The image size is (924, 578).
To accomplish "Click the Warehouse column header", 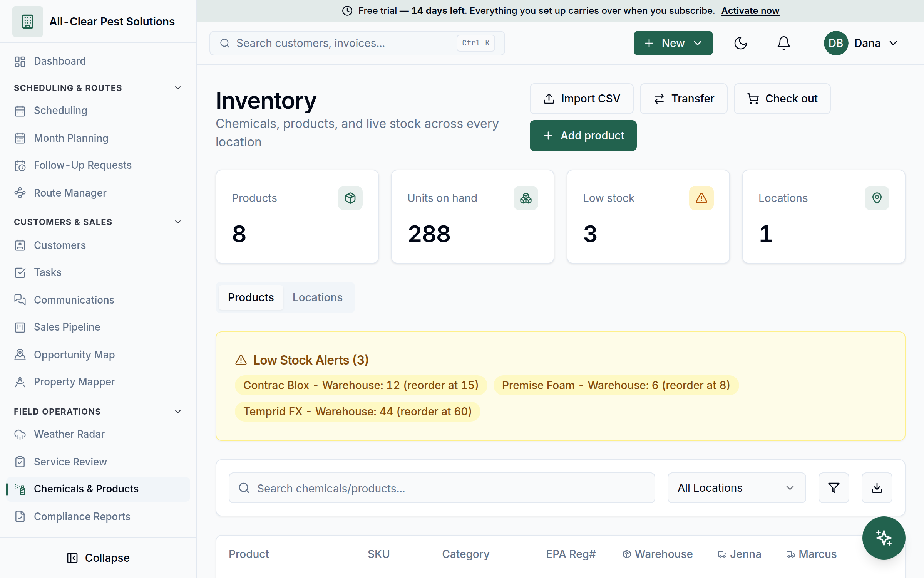I will point(658,554).
